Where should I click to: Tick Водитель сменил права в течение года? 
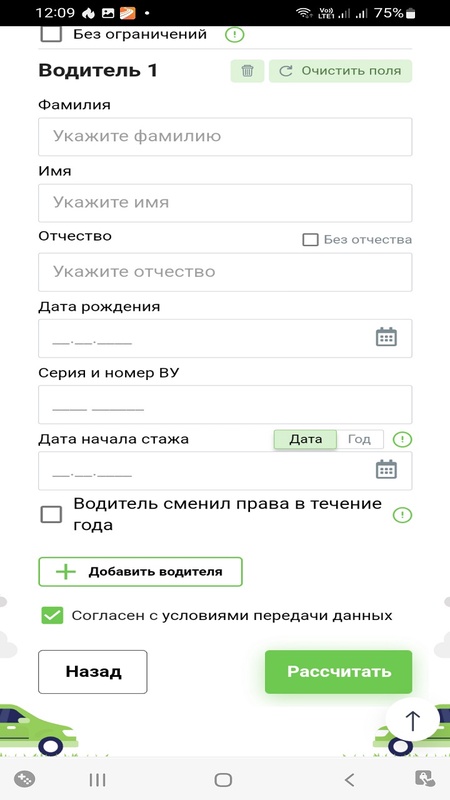click(x=51, y=514)
